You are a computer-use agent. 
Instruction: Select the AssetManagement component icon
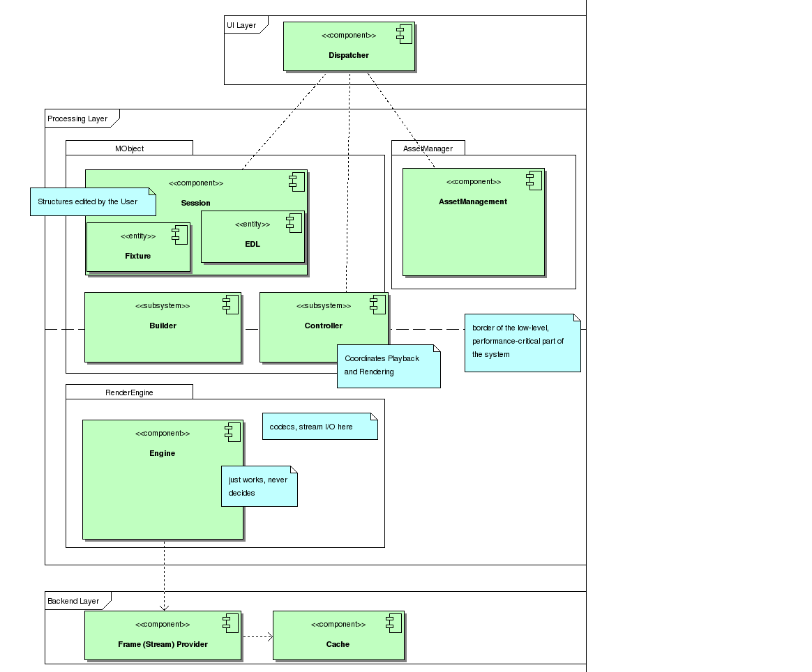534,181
